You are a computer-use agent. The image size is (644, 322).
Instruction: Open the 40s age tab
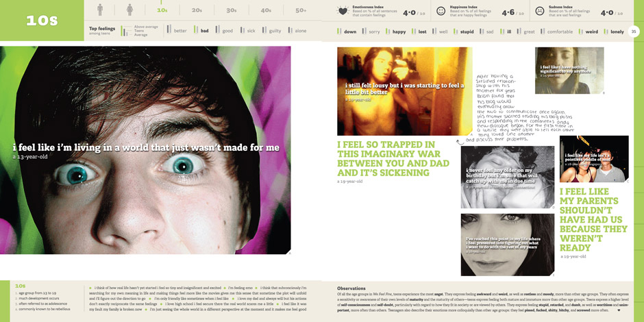click(x=266, y=10)
